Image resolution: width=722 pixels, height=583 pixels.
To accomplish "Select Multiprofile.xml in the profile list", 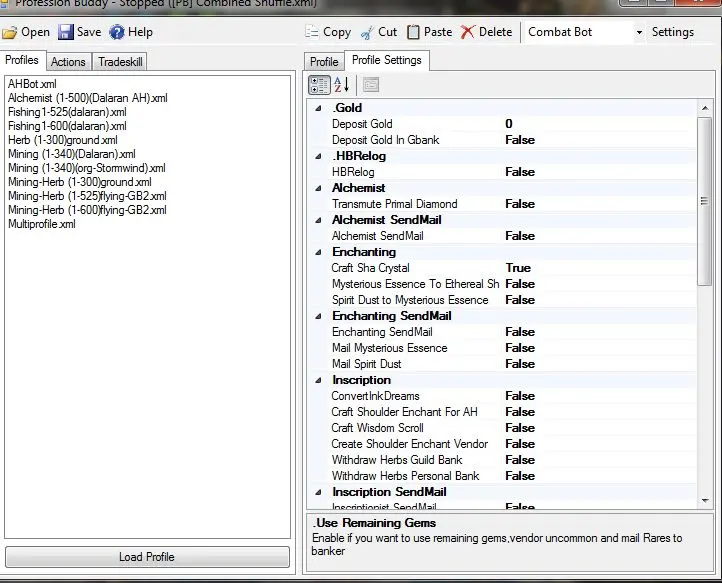I will click(x=41, y=224).
